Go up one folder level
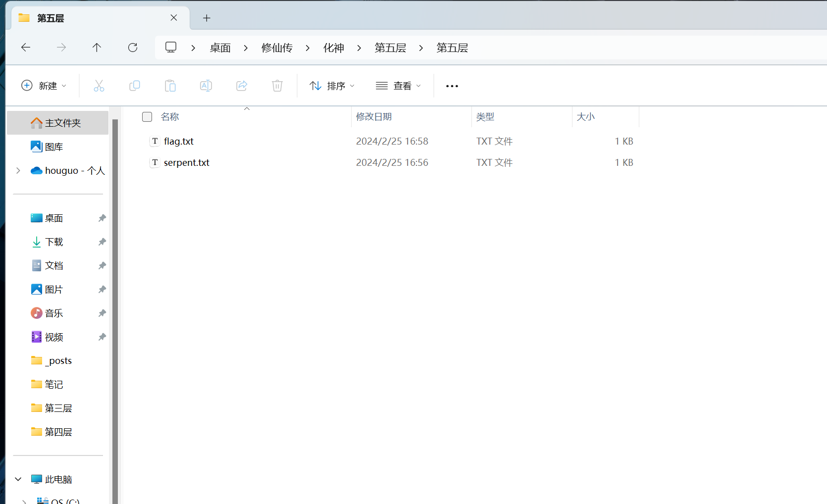 pyautogui.click(x=97, y=48)
